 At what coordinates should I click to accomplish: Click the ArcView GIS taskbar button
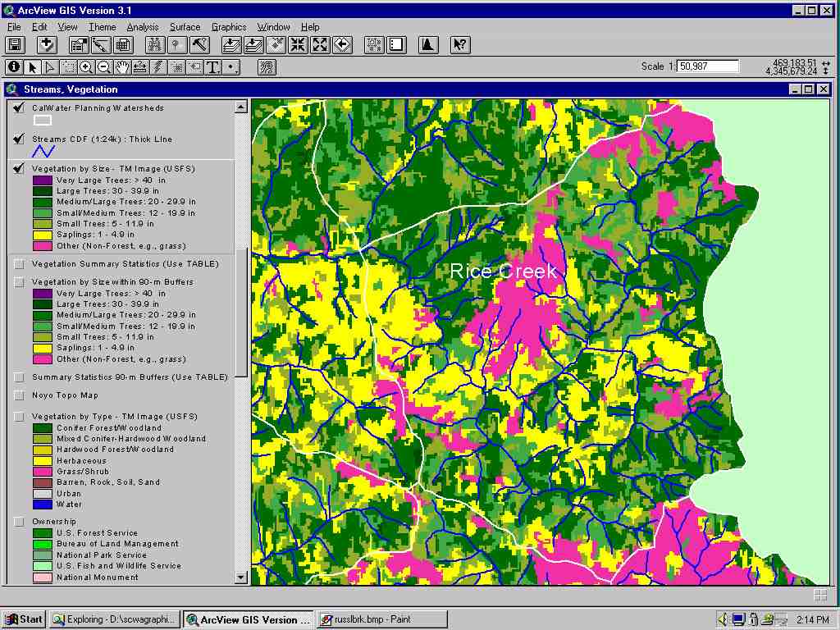click(248, 619)
